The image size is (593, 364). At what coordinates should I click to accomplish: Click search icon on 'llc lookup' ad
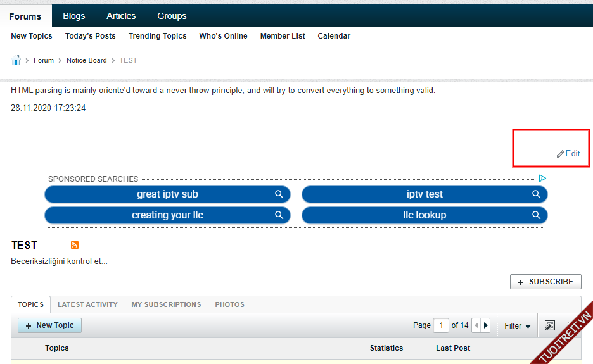tap(537, 215)
